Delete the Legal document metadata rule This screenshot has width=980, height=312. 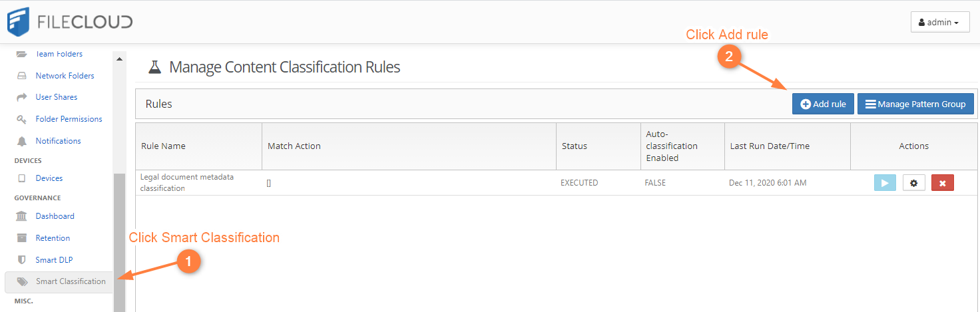[x=942, y=183]
